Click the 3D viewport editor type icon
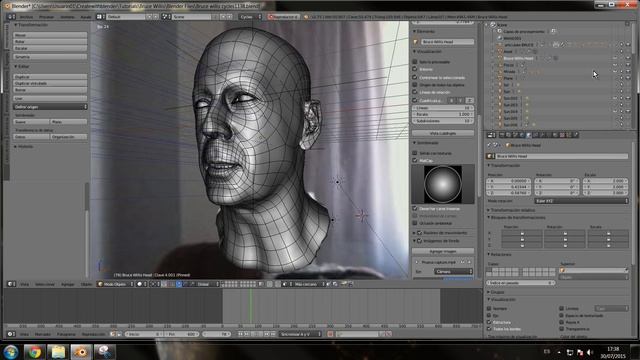The width and height of the screenshot is (640, 360). [x=11, y=284]
